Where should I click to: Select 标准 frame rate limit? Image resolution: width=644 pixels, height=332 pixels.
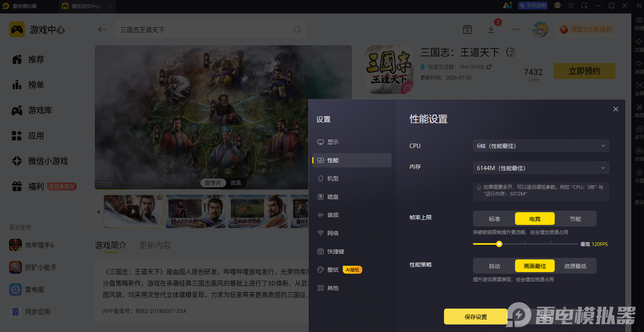(494, 219)
